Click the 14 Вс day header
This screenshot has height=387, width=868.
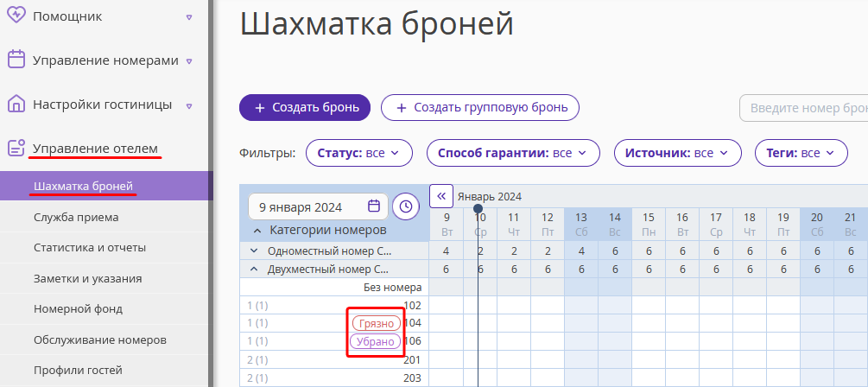coord(615,225)
